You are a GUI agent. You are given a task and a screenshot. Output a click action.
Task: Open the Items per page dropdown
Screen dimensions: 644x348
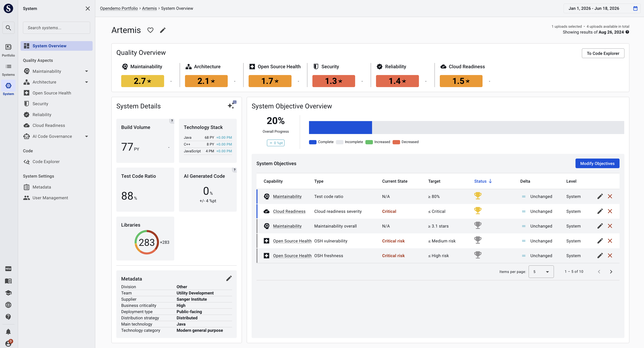[x=541, y=272]
